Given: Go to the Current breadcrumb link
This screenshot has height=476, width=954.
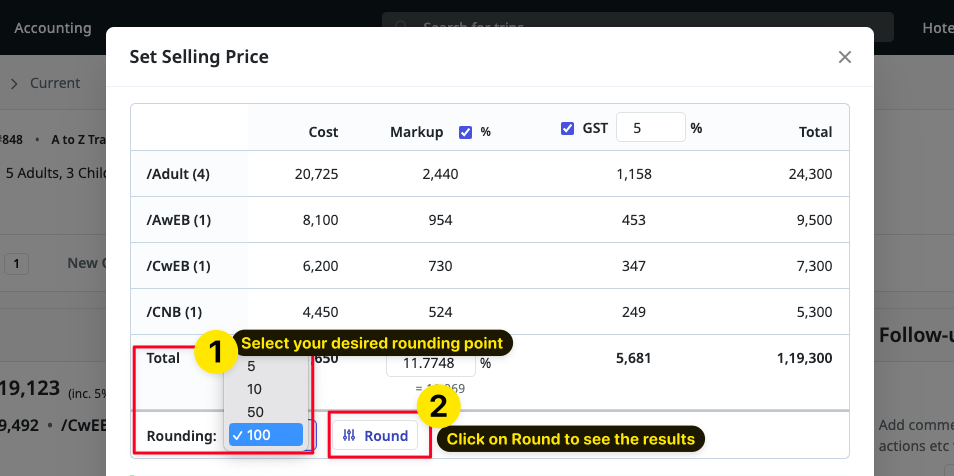Looking at the screenshot, I should point(55,84).
